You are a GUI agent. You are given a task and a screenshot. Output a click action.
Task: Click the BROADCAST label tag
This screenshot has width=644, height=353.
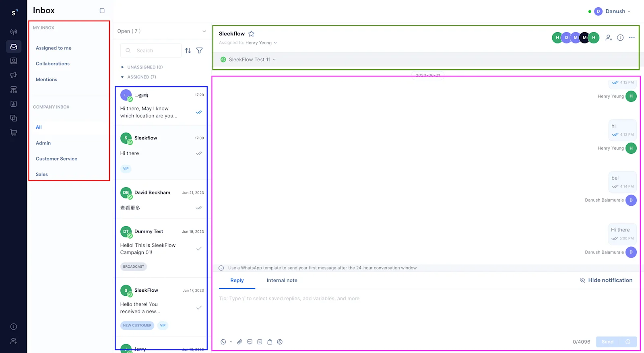pyautogui.click(x=134, y=266)
